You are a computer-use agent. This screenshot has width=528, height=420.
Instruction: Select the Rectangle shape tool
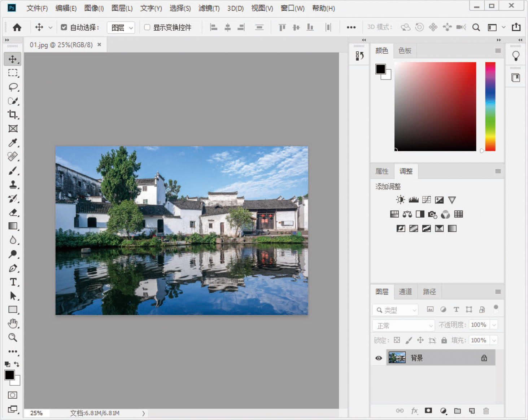click(13, 310)
